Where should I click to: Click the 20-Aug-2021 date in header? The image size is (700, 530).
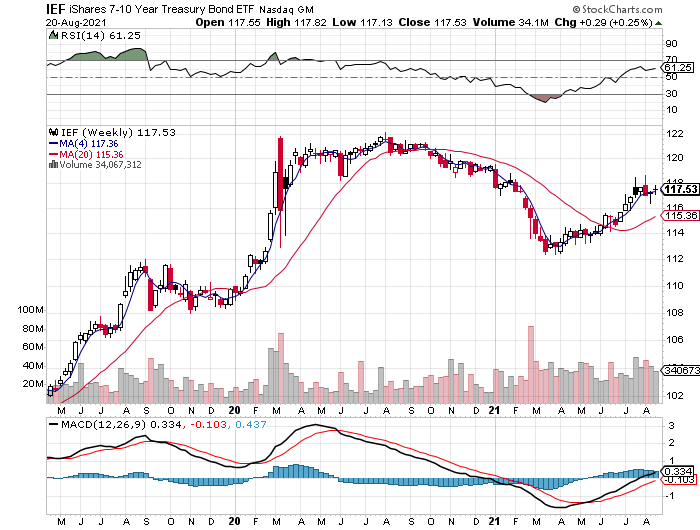pos(37,21)
